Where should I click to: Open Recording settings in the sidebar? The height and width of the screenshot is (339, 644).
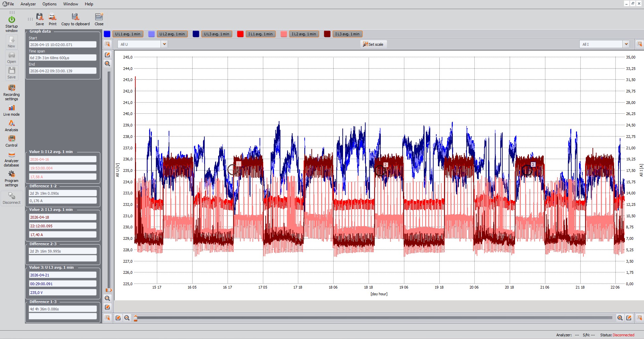coord(11,92)
